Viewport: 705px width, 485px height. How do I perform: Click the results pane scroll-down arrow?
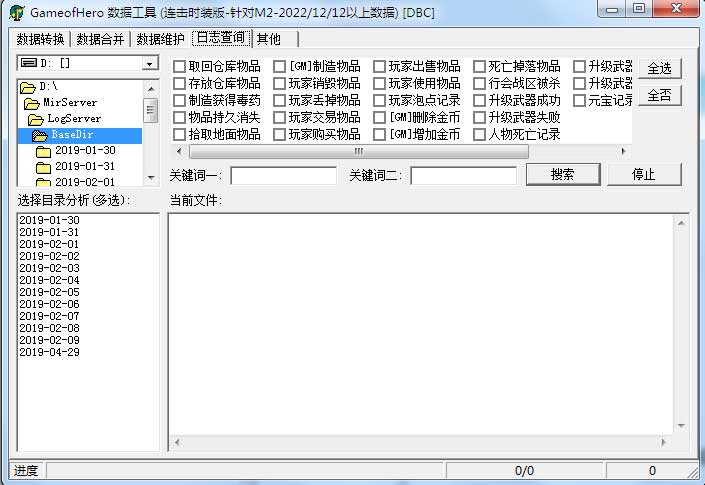point(681,426)
